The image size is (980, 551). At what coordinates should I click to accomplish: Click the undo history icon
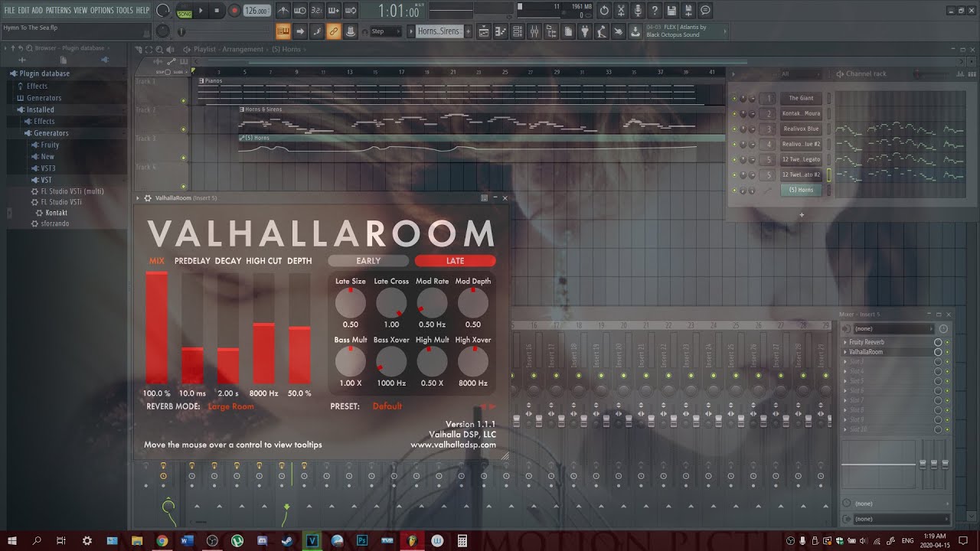604,11
